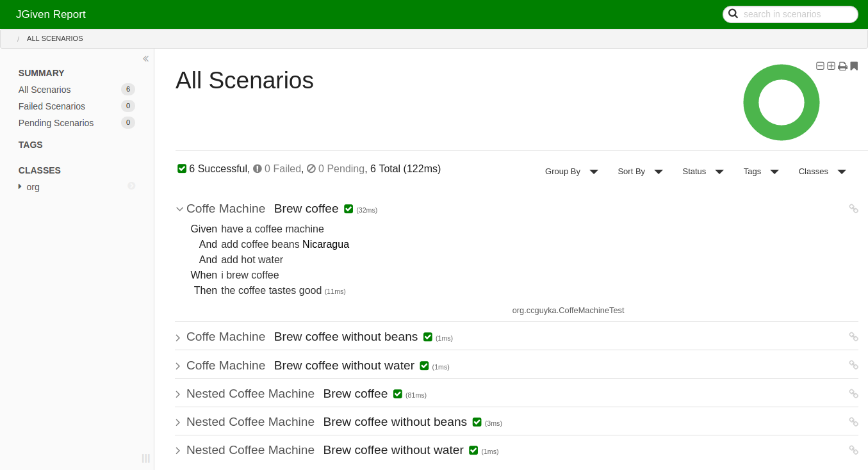This screenshot has width=868, height=470.
Task: Click the collapse all scenarios minus icon
Action: 820,66
